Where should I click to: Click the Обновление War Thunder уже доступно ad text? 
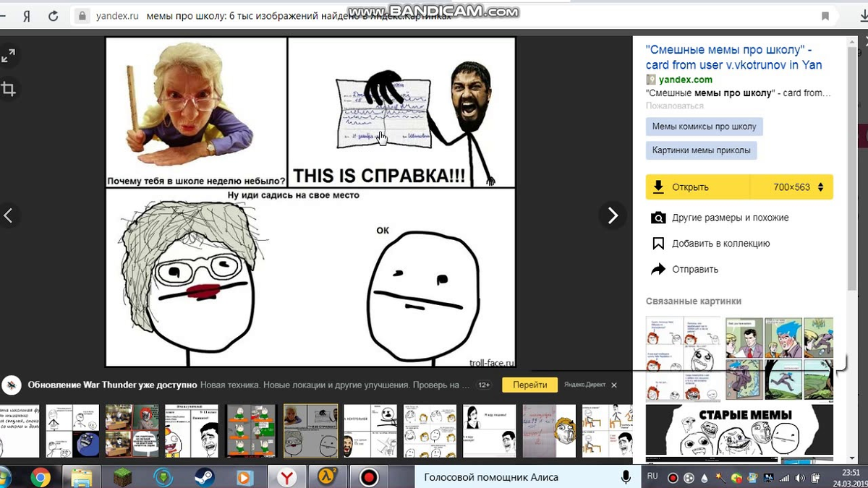click(x=112, y=385)
